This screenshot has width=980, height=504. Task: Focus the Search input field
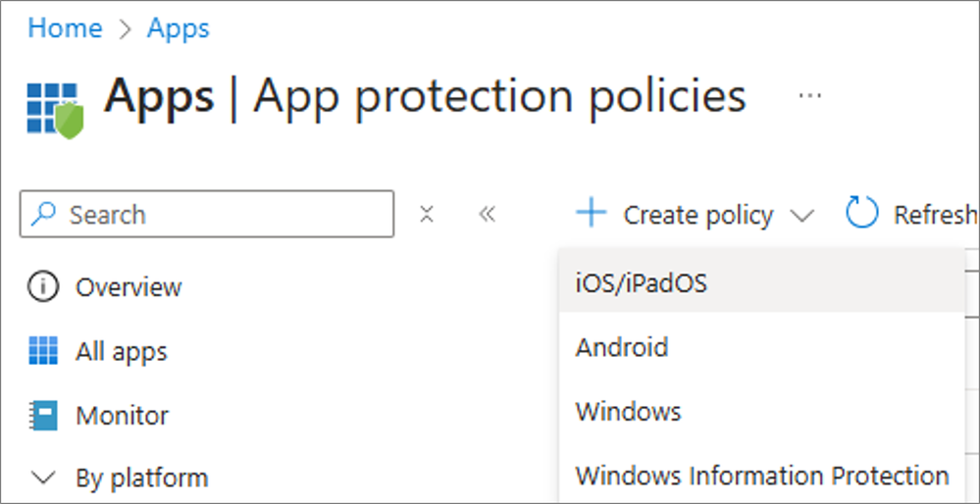pos(207,214)
